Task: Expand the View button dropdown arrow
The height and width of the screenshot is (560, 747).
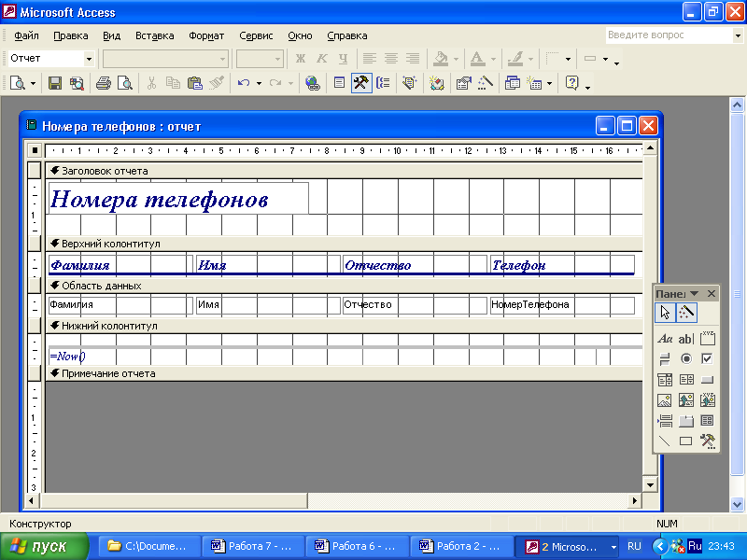Action: click(33, 84)
